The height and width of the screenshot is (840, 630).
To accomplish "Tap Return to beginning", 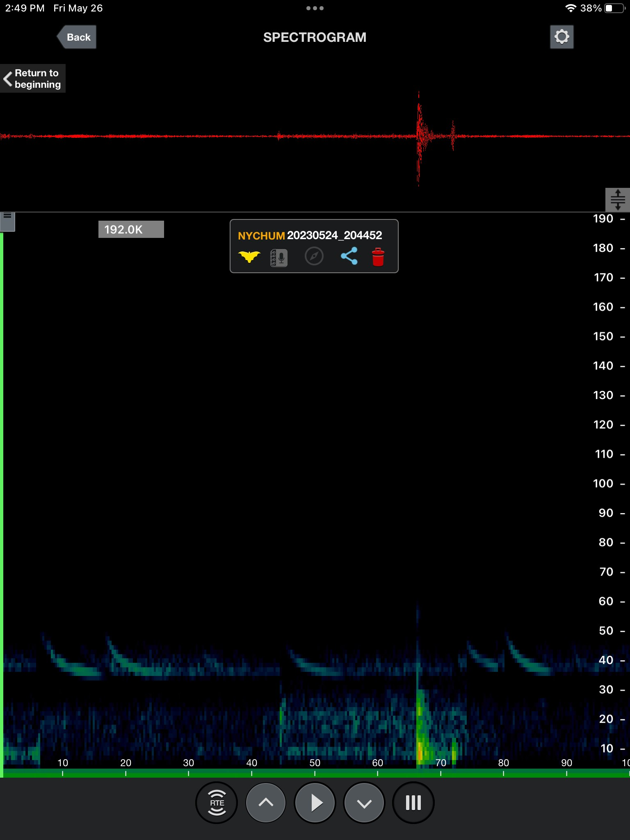I will pos(32,78).
